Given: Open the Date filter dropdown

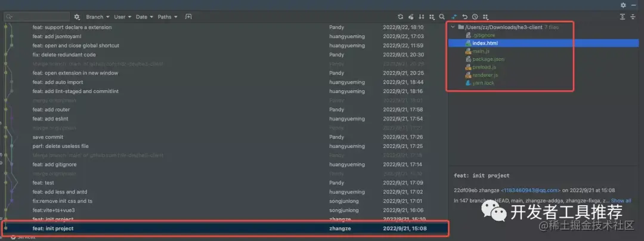Looking at the screenshot, I should (144, 17).
